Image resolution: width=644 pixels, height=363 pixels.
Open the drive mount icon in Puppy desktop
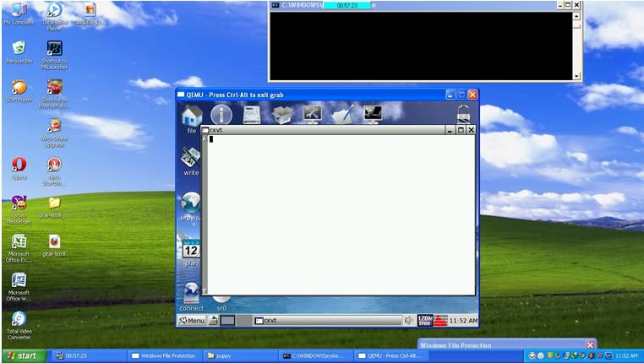(x=252, y=115)
